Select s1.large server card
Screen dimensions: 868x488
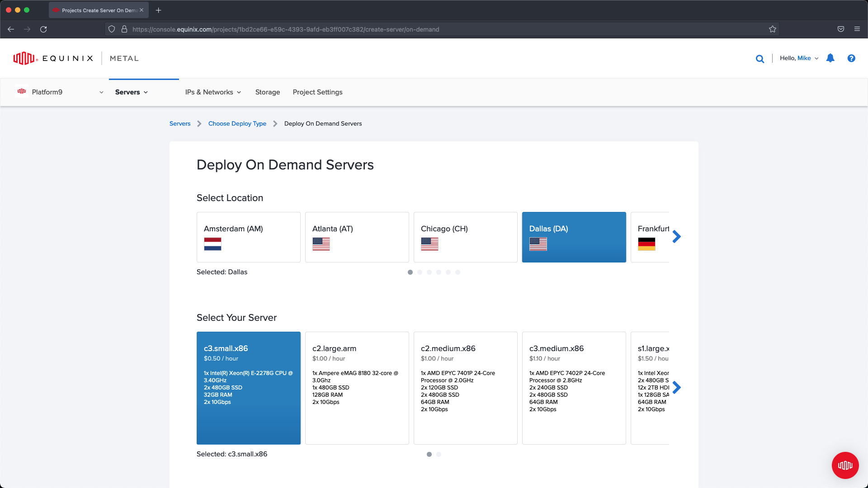coord(650,388)
